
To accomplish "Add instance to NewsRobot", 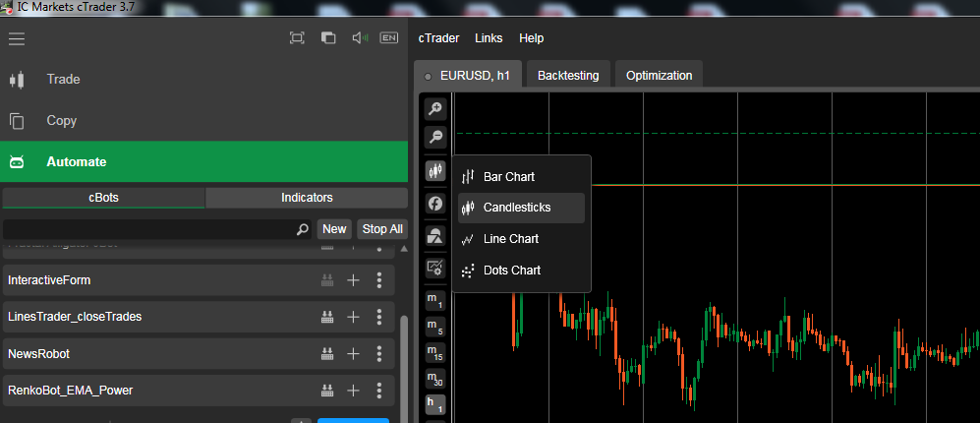I will [x=353, y=354].
